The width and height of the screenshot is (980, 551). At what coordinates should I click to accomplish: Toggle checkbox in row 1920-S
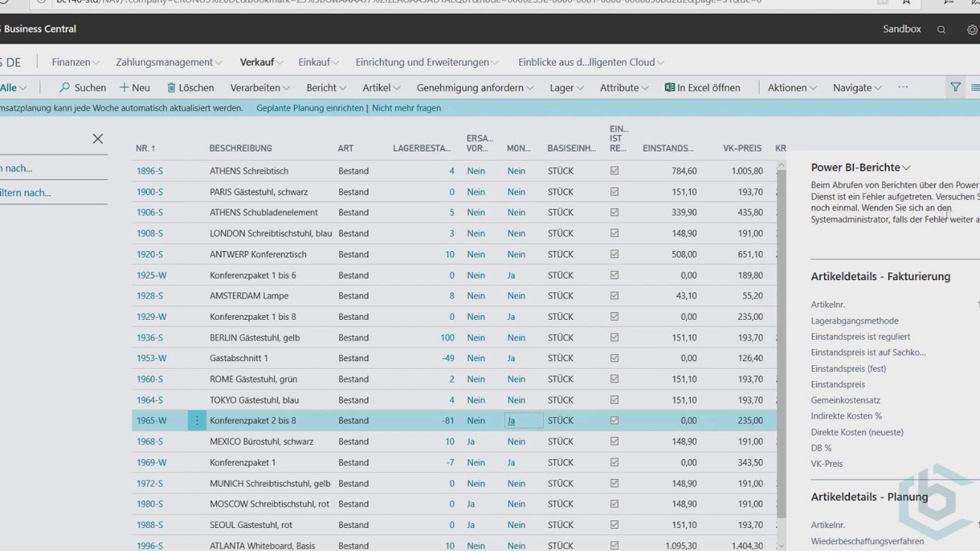pyautogui.click(x=614, y=254)
